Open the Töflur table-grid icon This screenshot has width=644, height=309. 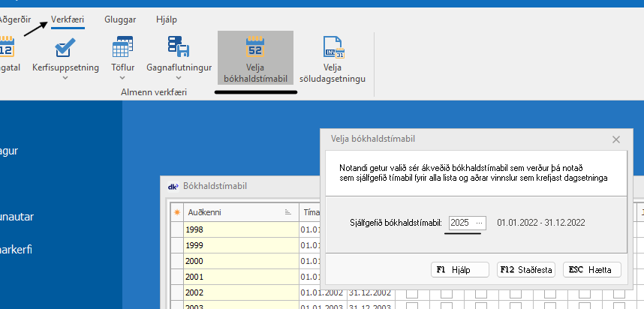[122, 47]
